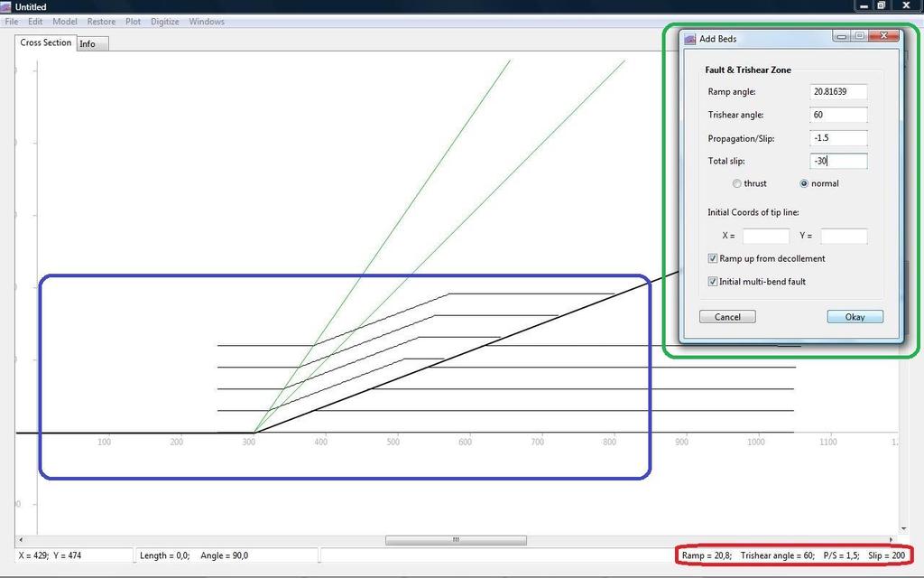The width and height of the screenshot is (924, 578).
Task: Click the Ramp angle input field
Action: (x=838, y=91)
